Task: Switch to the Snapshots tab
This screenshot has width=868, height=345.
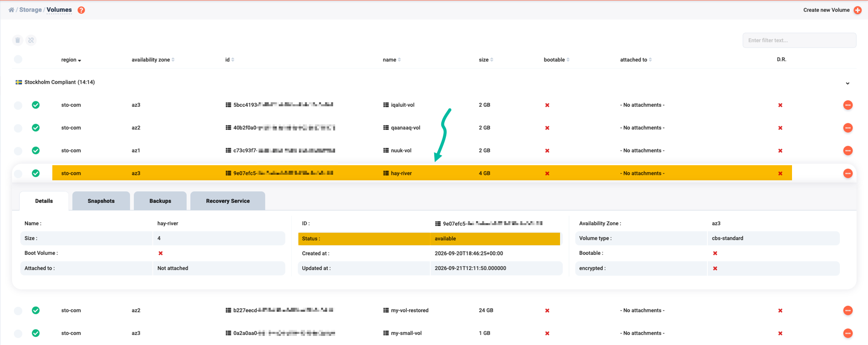Action: 101,201
